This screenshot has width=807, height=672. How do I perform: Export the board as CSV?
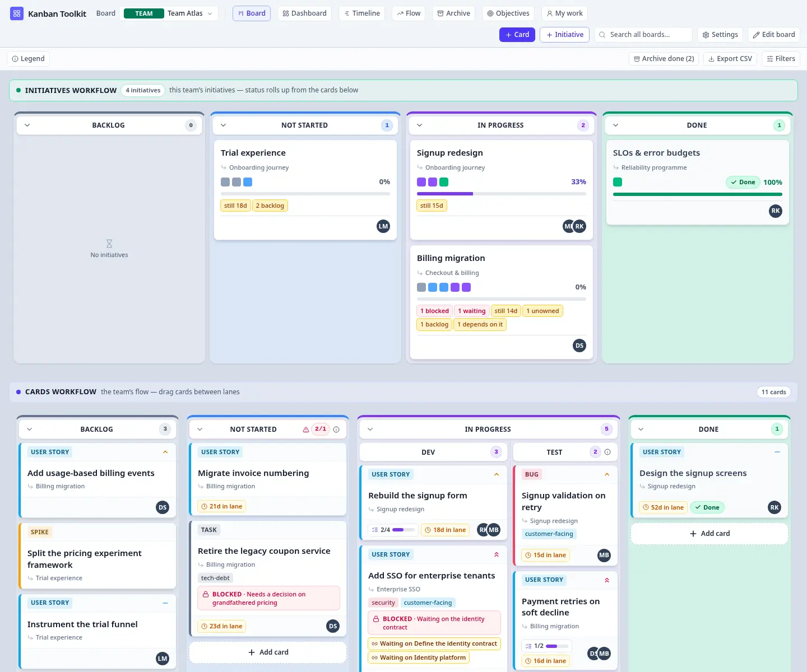pyautogui.click(x=730, y=59)
